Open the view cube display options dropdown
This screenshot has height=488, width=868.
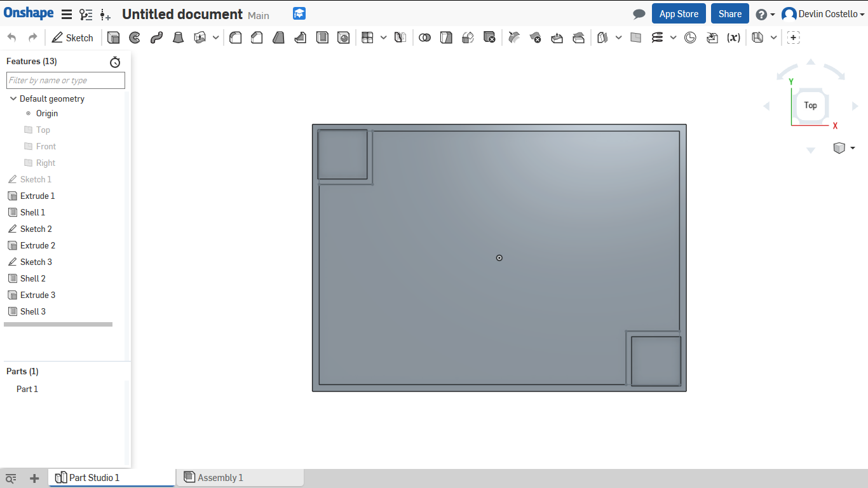coord(844,148)
